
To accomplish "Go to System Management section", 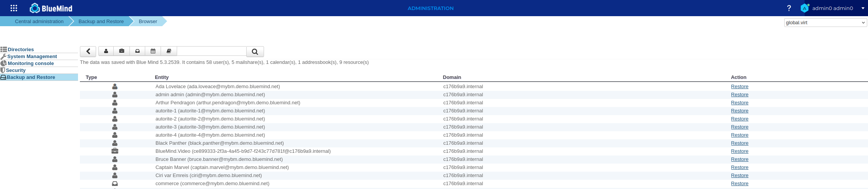I will click(32, 57).
